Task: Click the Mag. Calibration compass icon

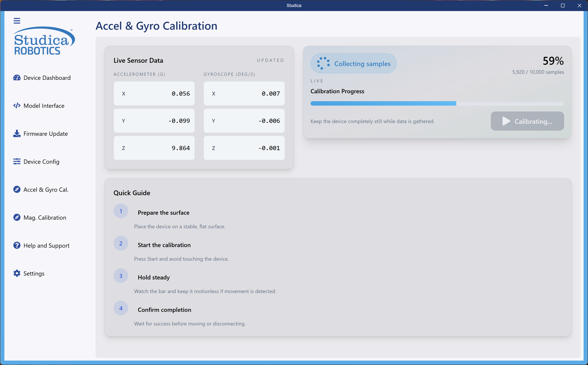Action: pos(17,217)
